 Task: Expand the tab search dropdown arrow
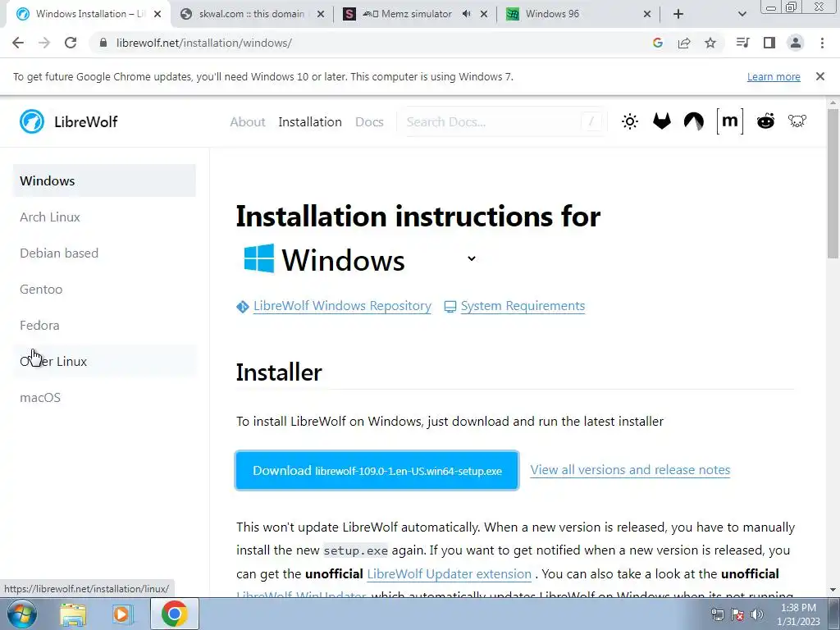pos(742,14)
